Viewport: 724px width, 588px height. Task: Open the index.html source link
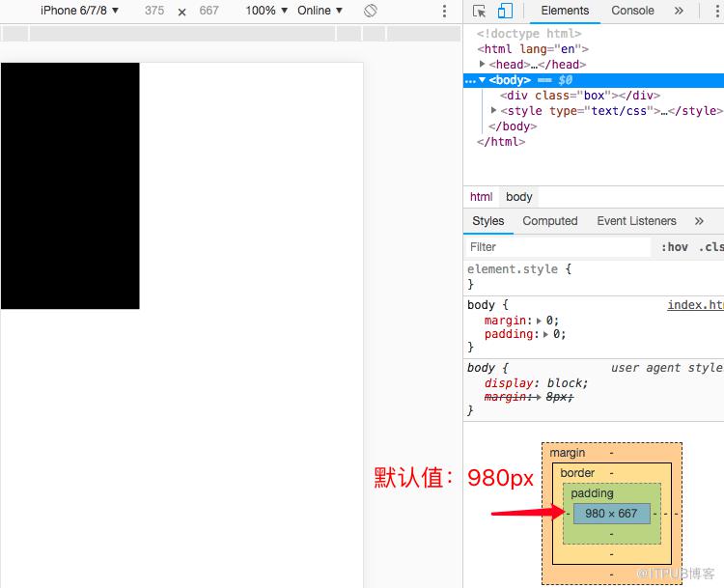695,305
